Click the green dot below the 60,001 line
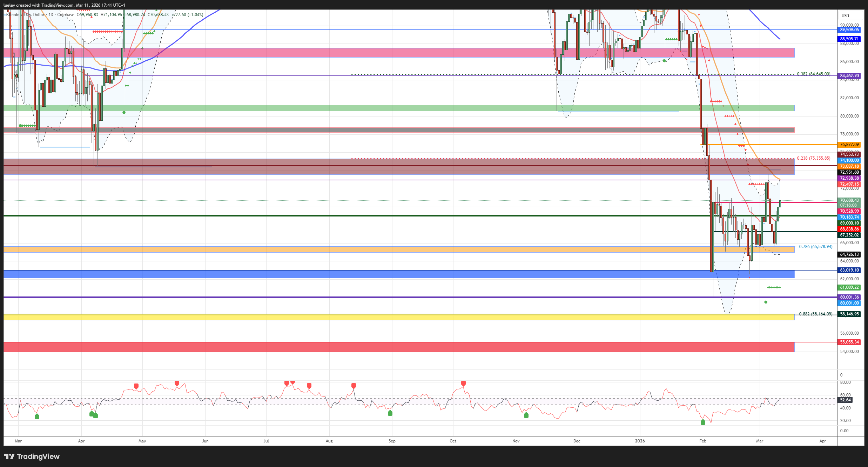Screen dimensions: 868x467 click(766, 302)
